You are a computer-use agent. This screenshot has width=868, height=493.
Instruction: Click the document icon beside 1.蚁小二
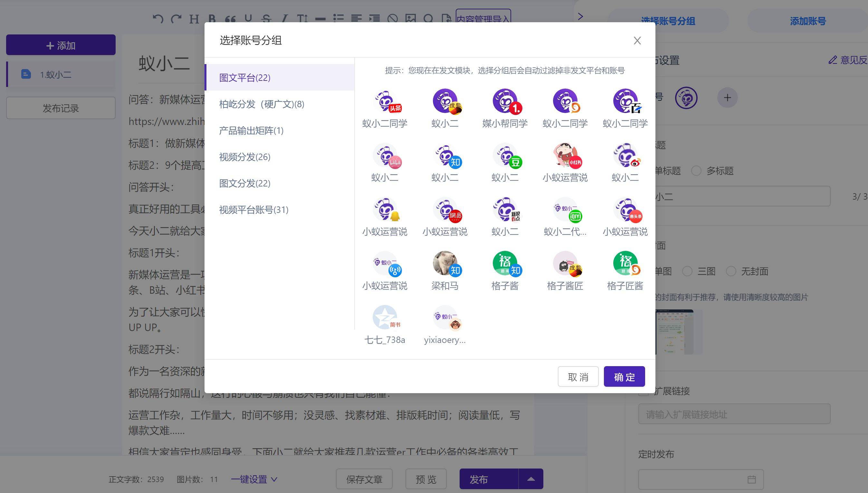26,74
